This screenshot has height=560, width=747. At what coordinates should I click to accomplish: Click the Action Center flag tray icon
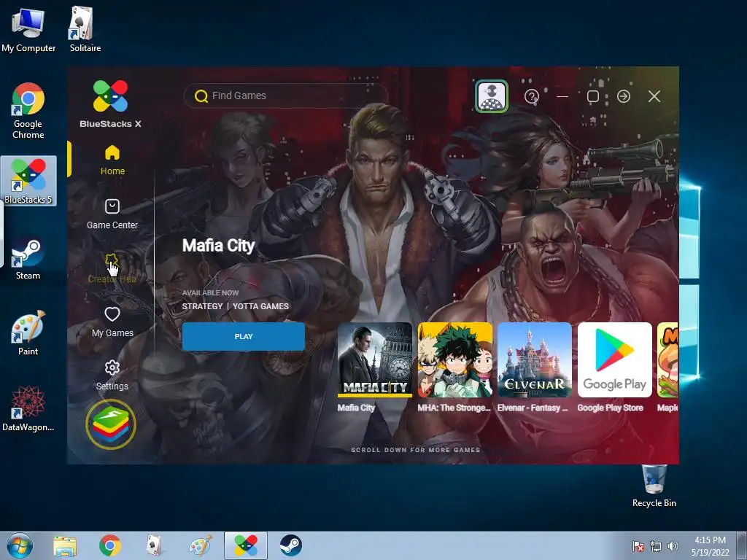pyautogui.click(x=638, y=547)
